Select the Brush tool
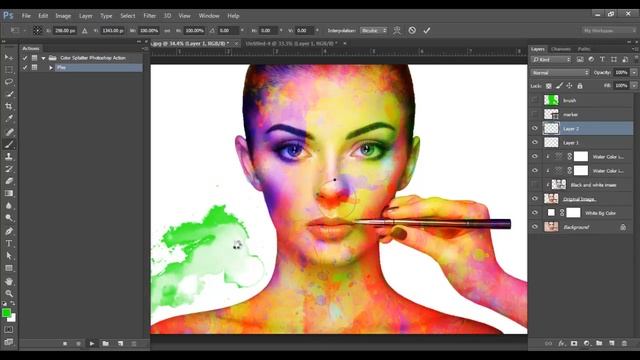 click(9, 144)
